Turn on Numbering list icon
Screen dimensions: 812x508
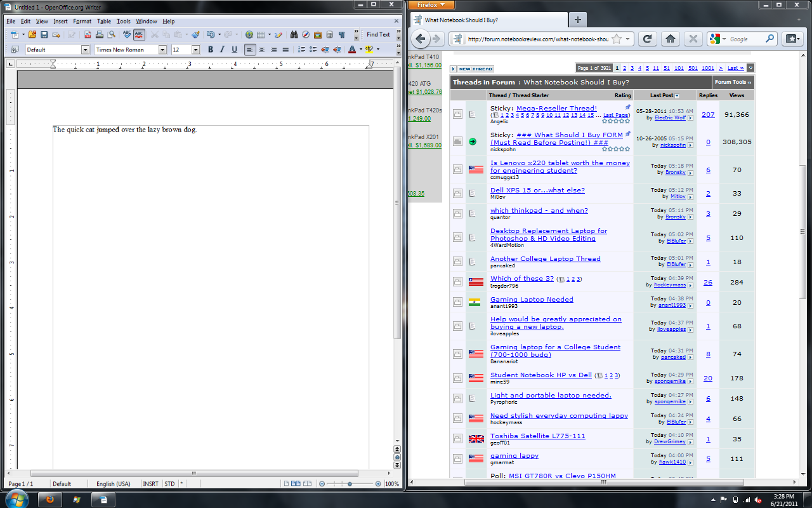[x=301, y=50]
